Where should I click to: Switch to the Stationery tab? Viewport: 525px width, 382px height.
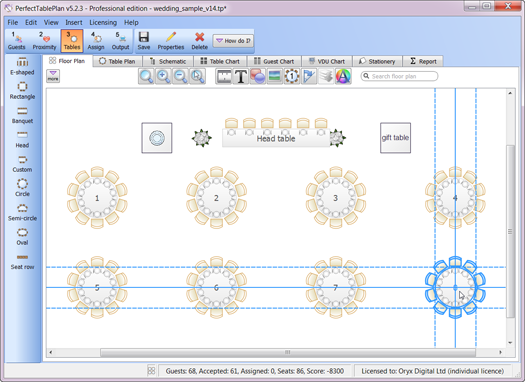coord(377,61)
